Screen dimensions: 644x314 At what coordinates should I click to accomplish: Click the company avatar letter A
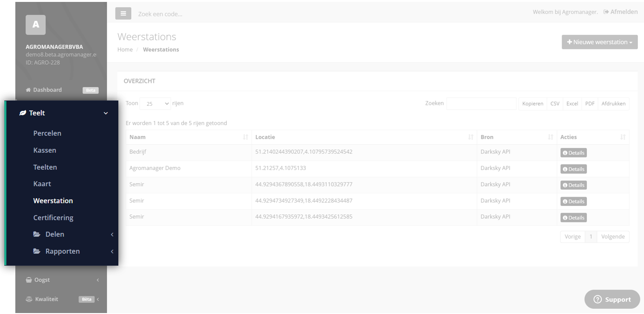click(35, 25)
